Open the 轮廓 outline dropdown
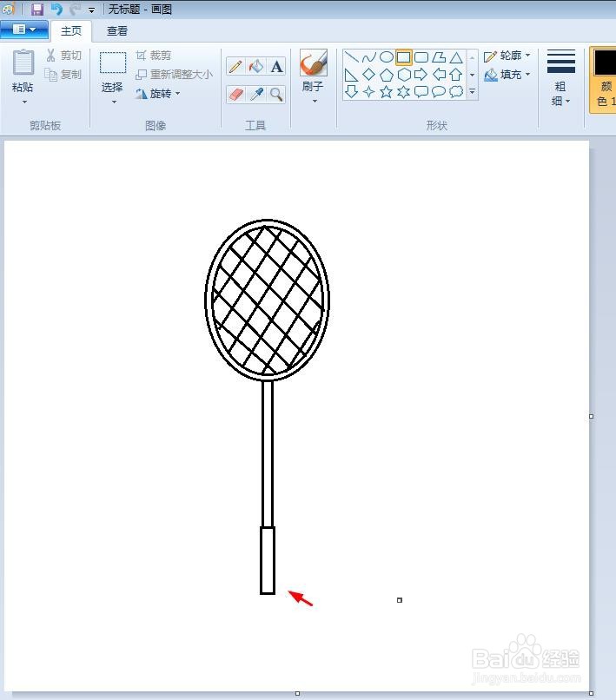Screen dimensions: 616x700 (507, 56)
